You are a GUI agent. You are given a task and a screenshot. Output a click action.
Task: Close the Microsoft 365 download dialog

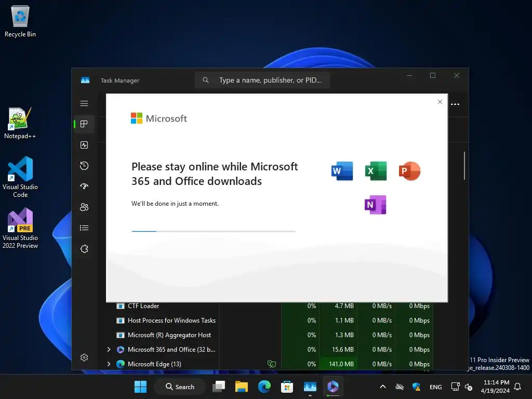pyautogui.click(x=440, y=102)
